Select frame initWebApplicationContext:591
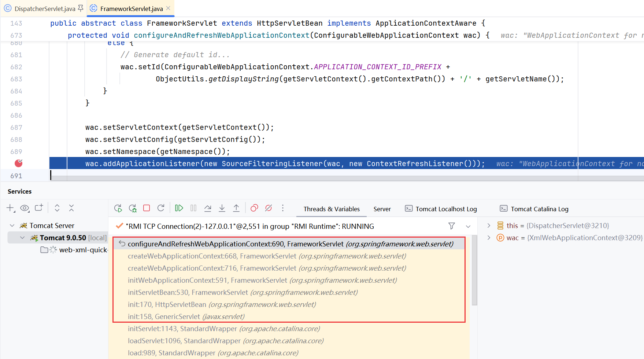Viewport: 644px width, 359px height. pyautogui.click(x=289, y=280)
